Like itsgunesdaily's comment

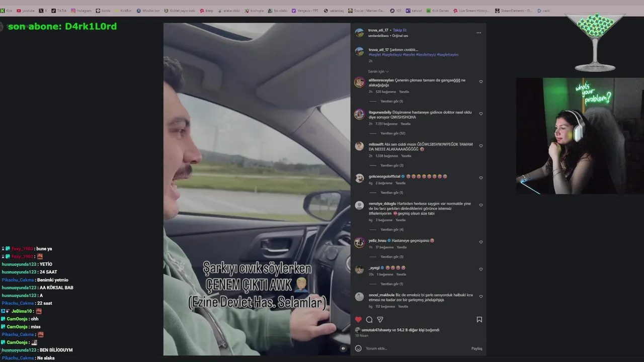(480, 114)
